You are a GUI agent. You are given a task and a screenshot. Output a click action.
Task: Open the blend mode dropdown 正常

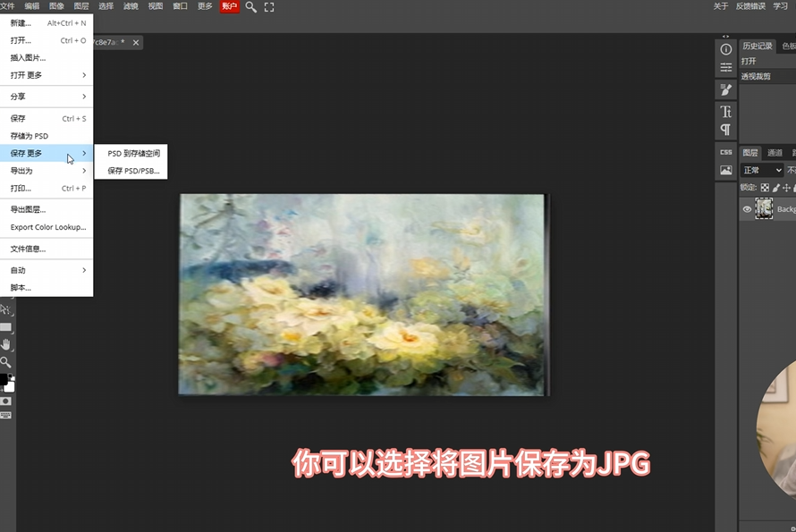(x=763, y=170)
